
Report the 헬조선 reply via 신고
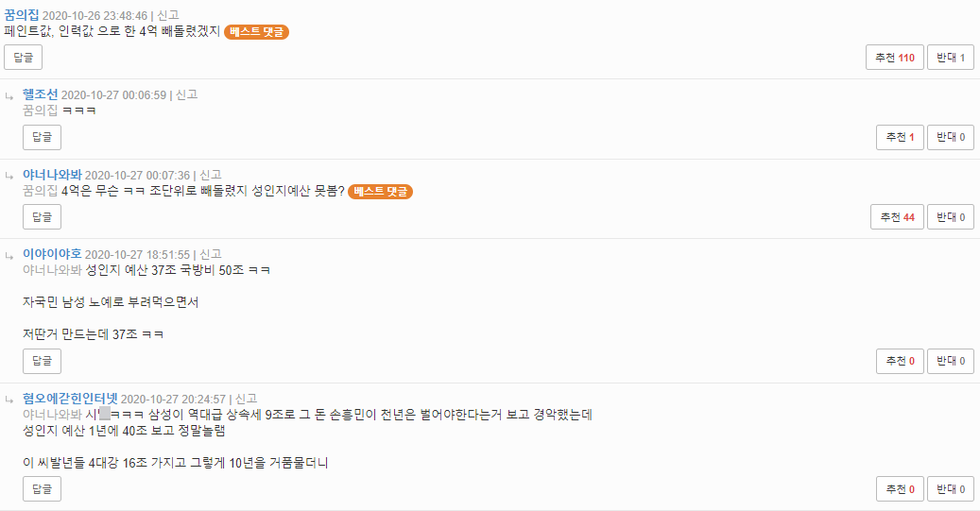tap(186, 95)
